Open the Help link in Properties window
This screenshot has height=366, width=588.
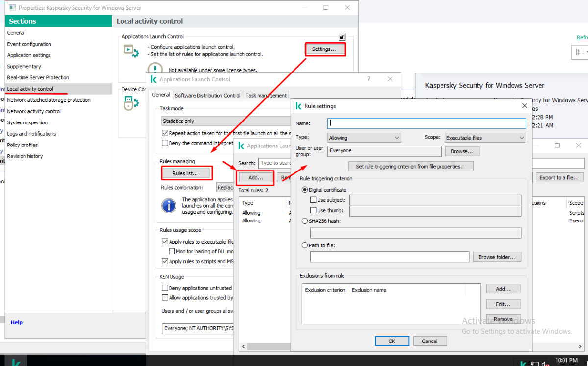click(17, 322)
